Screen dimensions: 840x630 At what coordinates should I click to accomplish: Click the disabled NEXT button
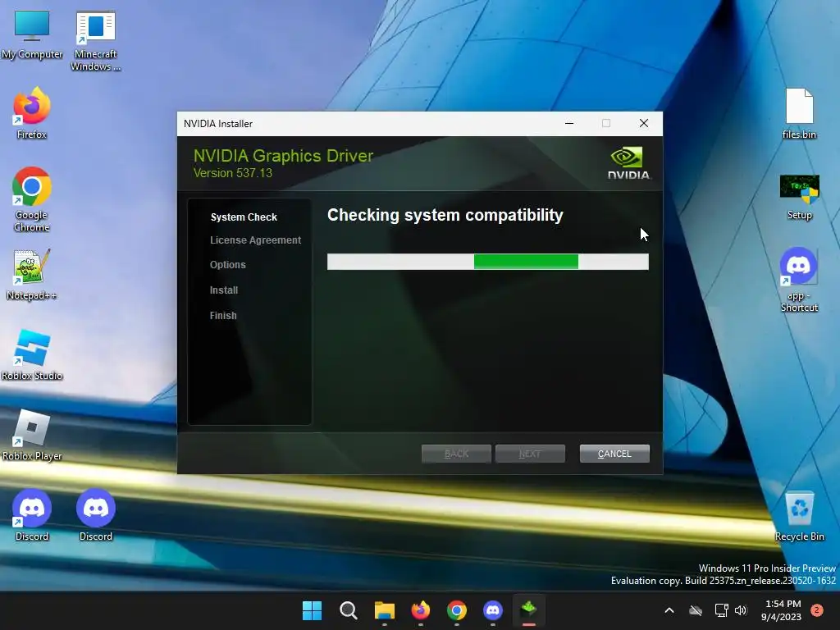point(530,454)
